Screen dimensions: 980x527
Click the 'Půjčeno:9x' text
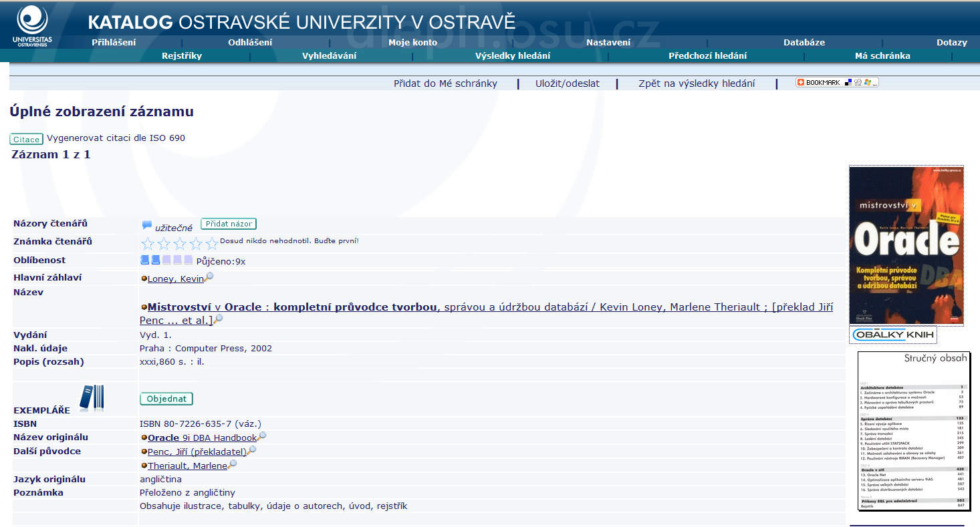click(221, 261)
